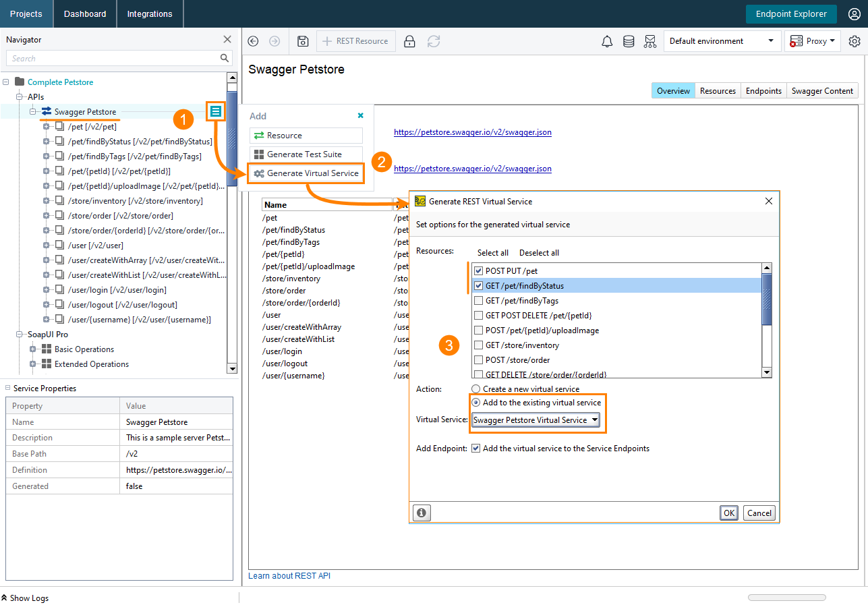Check GET POST DELETE /pet/{petId} resource
This screenshot has height=605, width=868.
[478, 315]
